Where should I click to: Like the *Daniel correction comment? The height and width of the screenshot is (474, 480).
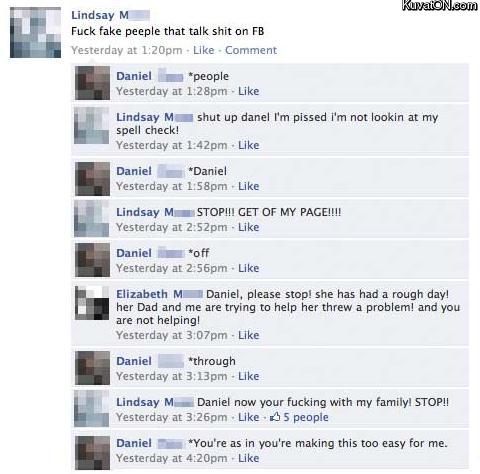coord(248,186)
